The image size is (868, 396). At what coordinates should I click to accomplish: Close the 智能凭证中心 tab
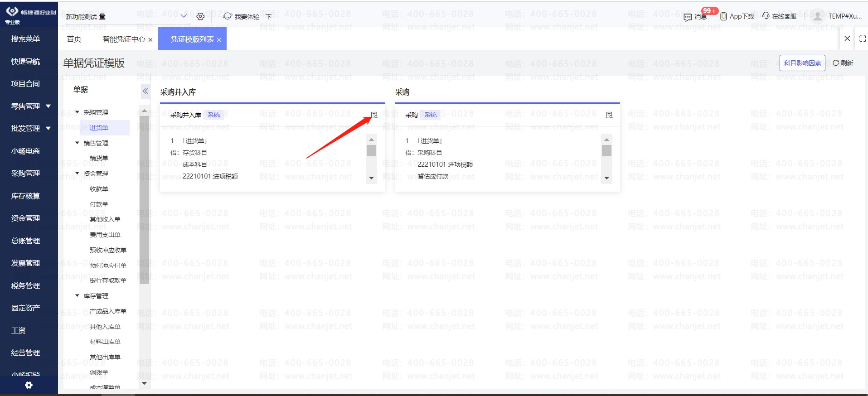150,40
